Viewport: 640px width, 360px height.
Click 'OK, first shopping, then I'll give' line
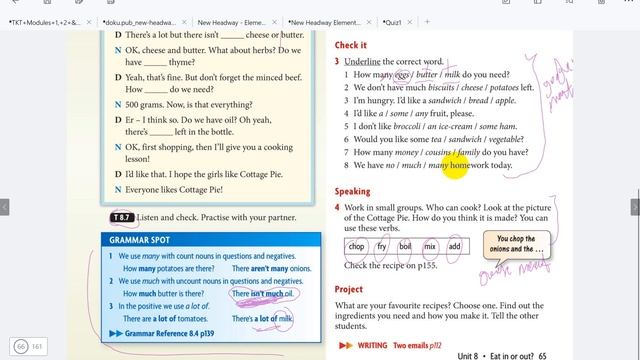(x=209, y=153)
